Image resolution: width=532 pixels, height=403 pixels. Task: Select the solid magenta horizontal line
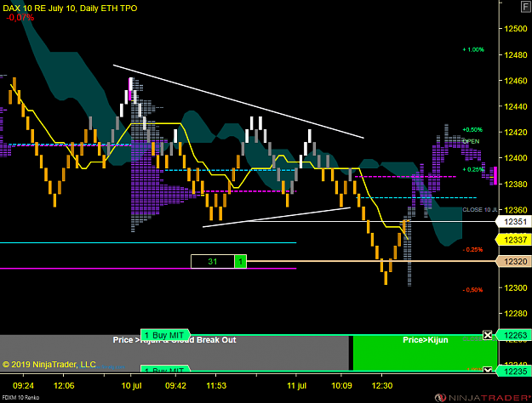coord(148,269)
